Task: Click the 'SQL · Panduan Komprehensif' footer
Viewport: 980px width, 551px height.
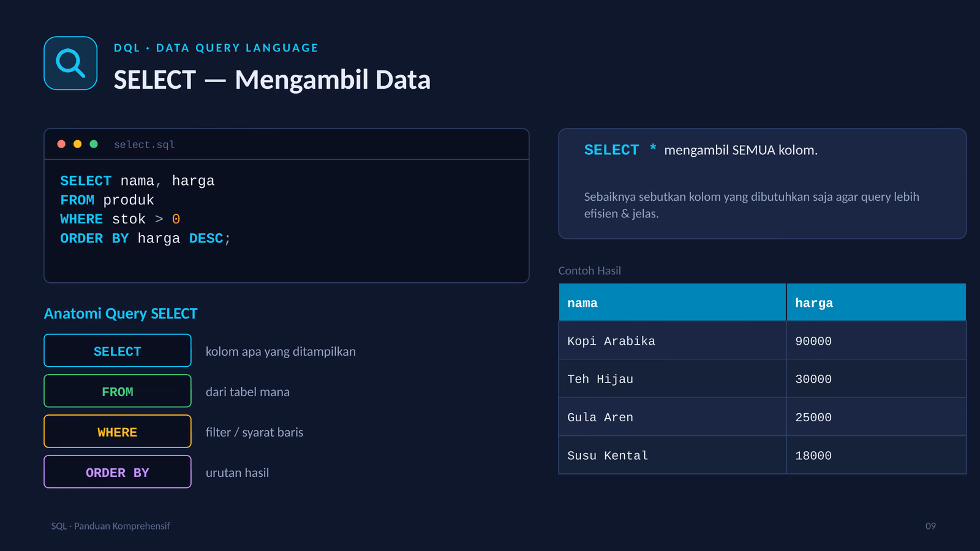Action: point(110,526)
